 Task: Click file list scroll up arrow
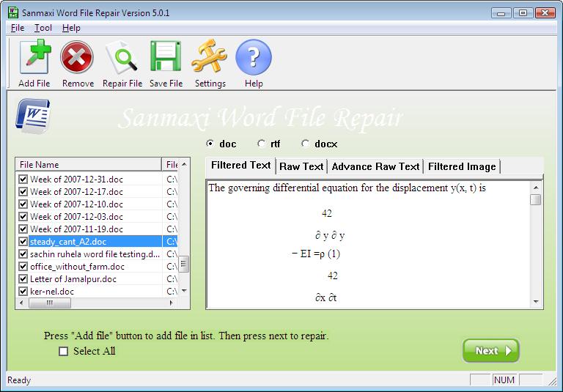click(184, 164)
